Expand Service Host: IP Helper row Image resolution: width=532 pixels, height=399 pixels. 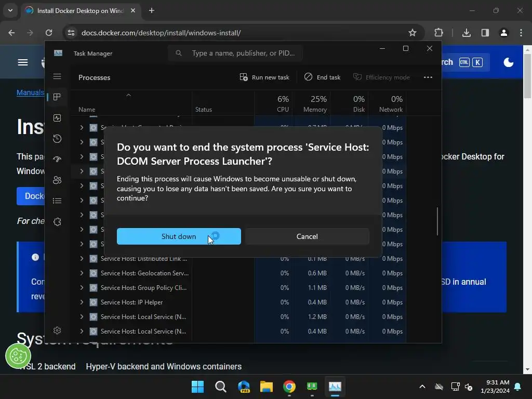pyautogui.click(x=82, y=302)
